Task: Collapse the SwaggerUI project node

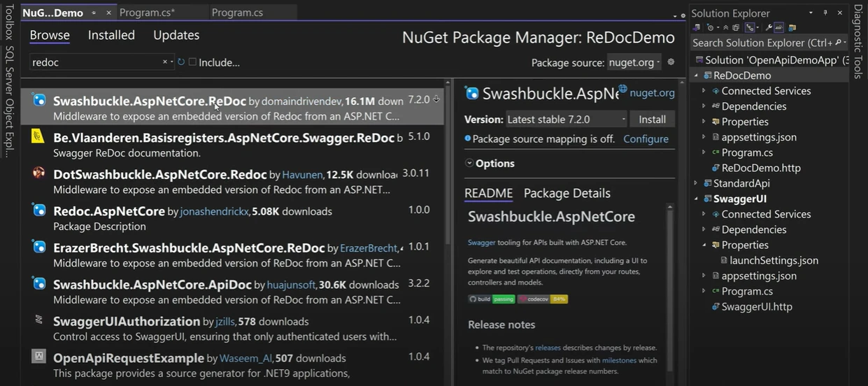Action: pos(696,199)
